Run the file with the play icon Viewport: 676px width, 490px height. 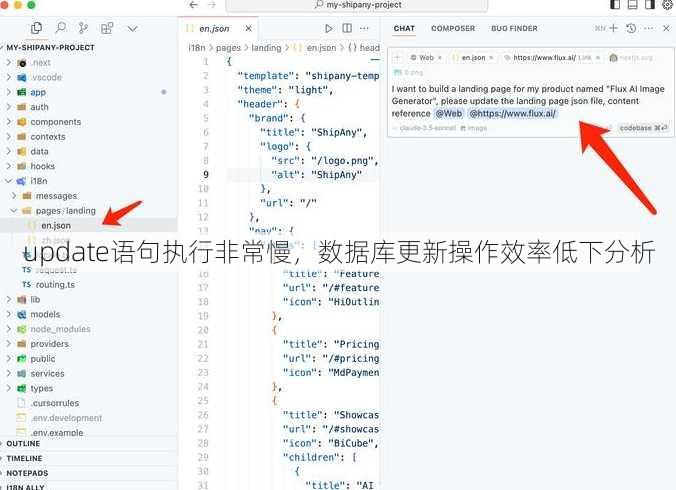[x=329, y=28]
